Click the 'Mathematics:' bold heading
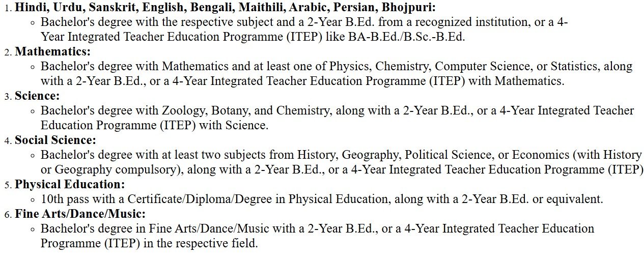Image resolution: width=644 pixels, height=258 pixels. click(x=52, y=51)
